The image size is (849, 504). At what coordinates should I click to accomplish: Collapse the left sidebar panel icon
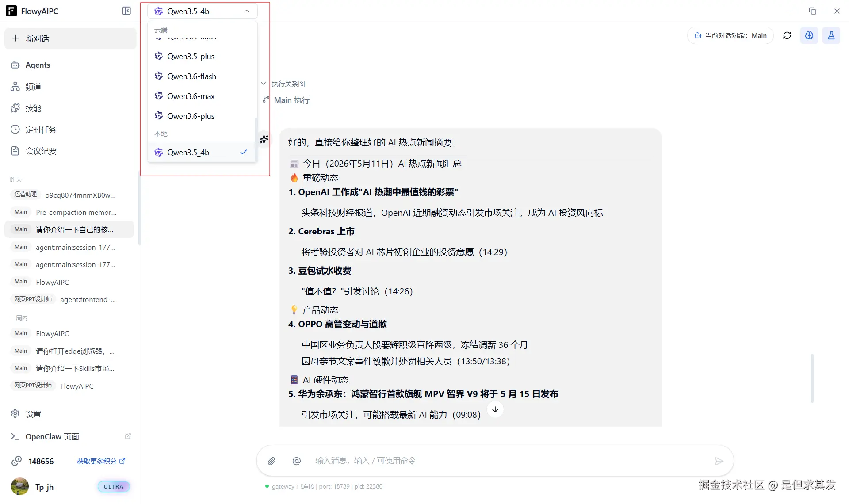[126, 11]
